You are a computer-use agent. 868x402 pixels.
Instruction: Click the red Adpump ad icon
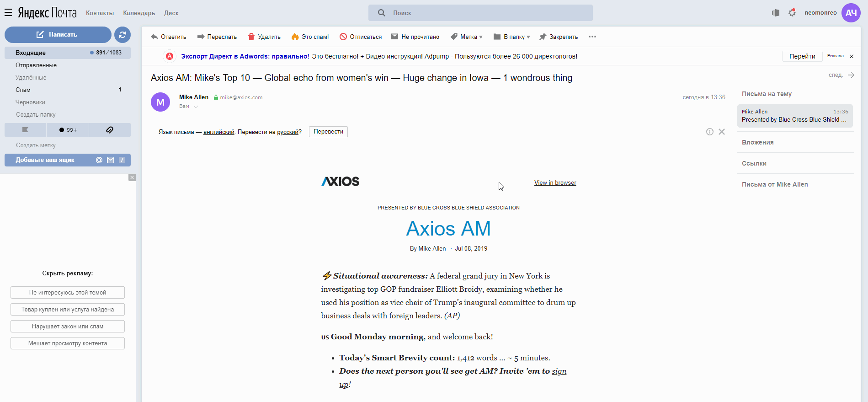[x=170, y=56]
